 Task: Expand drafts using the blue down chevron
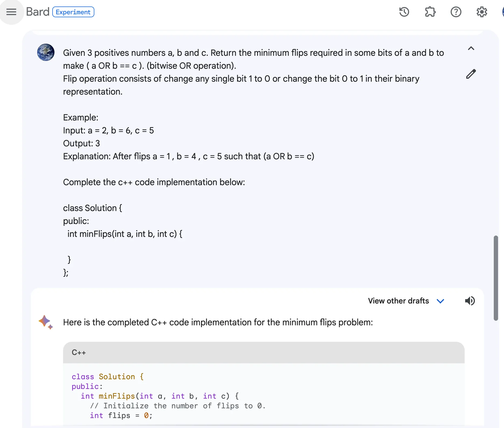click(440, 301)
